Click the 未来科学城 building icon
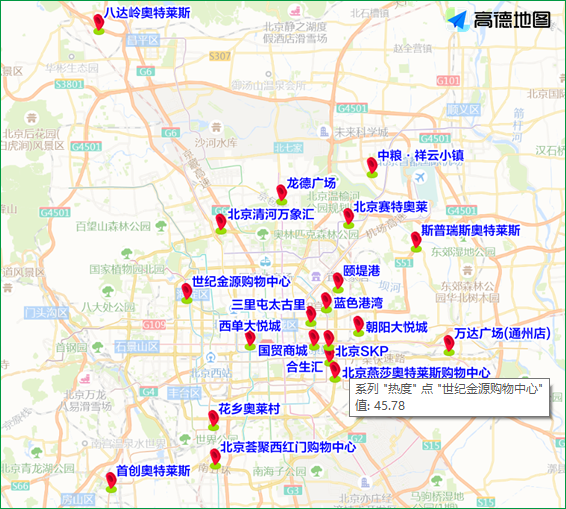 click(x=325, y=132)
